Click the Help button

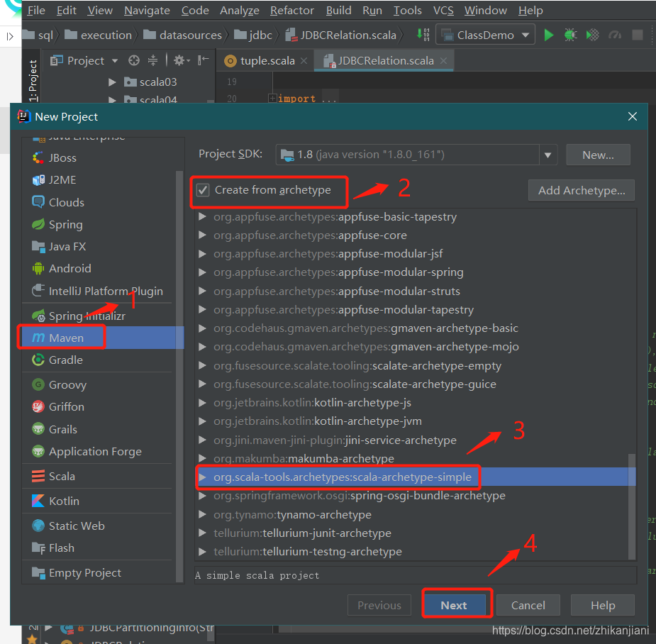602,605
